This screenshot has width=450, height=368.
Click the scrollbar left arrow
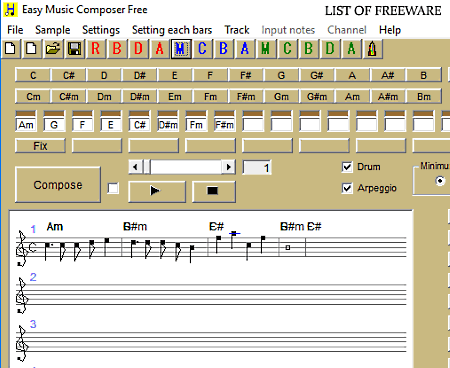(135, 167)
